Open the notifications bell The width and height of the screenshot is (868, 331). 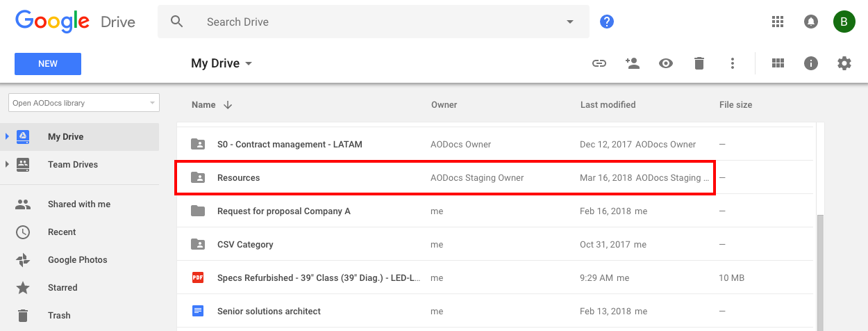coord(810,22)
